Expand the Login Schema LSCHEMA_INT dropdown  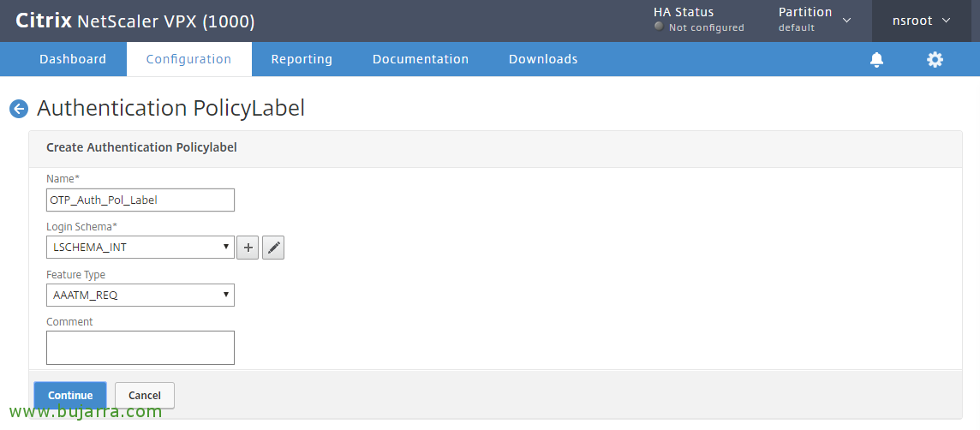[140, 247]
